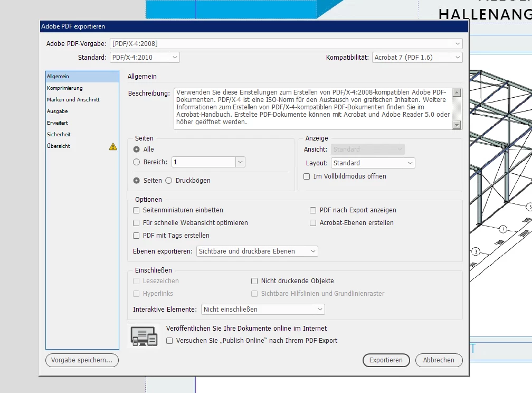The height and width of the screenshot is (393, 532).
Task: Select the Allgemein category
Action: pos(82,77)
